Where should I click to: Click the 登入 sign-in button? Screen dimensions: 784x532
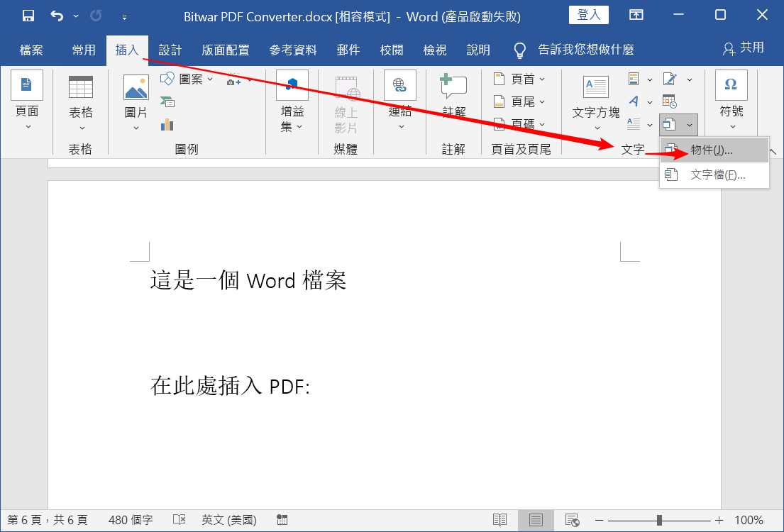(588, 15)
